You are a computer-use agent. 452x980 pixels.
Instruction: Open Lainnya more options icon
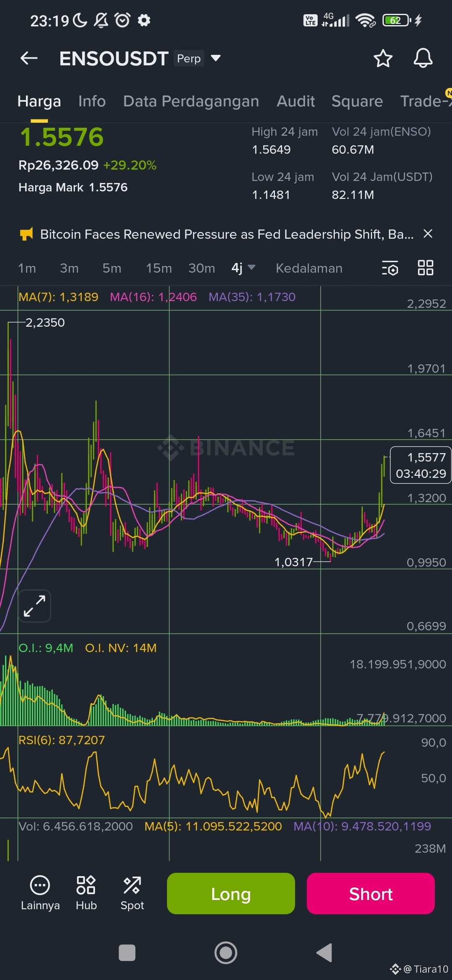40,893
